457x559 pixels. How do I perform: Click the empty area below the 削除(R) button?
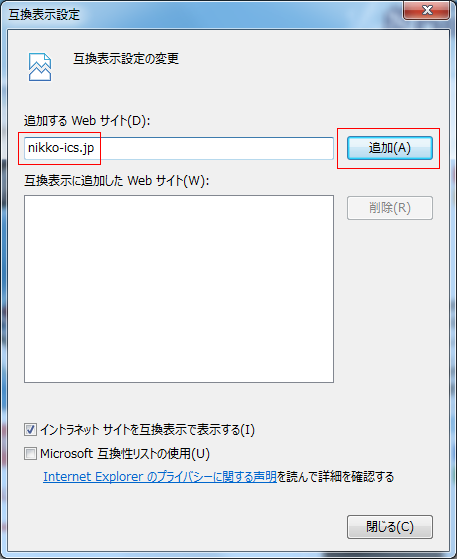(x=390, y=303)
